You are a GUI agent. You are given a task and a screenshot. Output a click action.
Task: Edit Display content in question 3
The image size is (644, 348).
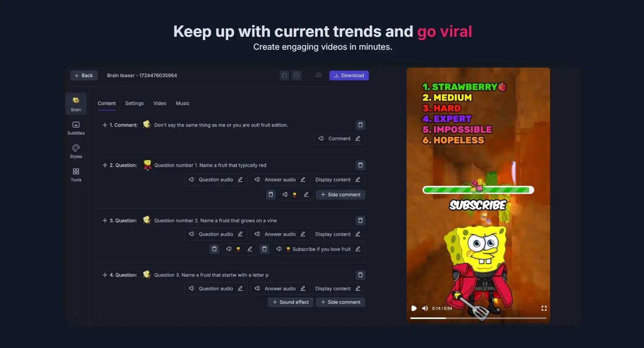(x=358, y=234)
